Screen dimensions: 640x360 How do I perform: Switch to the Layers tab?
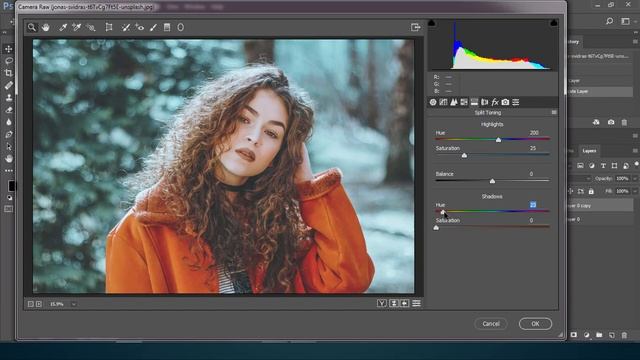(589, 151)
